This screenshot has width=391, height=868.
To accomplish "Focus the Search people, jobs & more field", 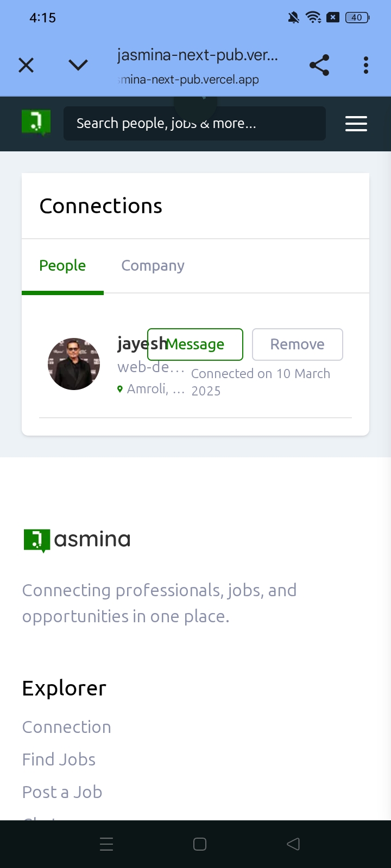I will pyautogui.click(x=194, y=124).
